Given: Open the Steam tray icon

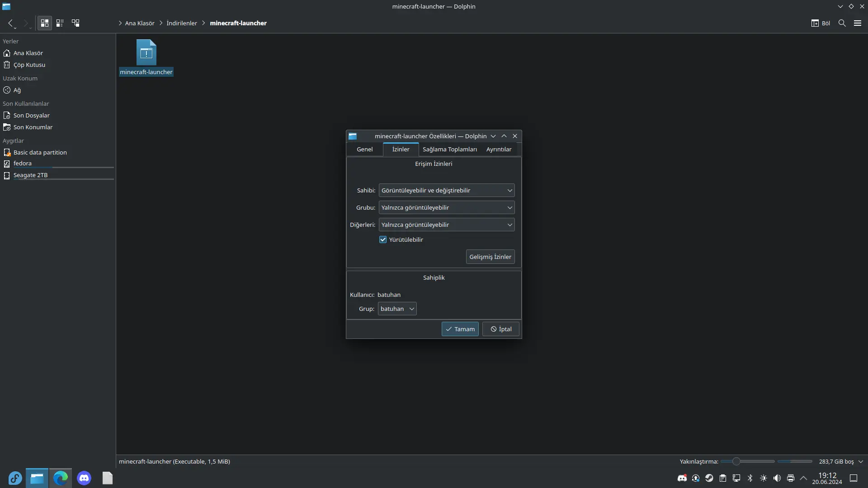Looking at the screenshot, I should [709, 478].
